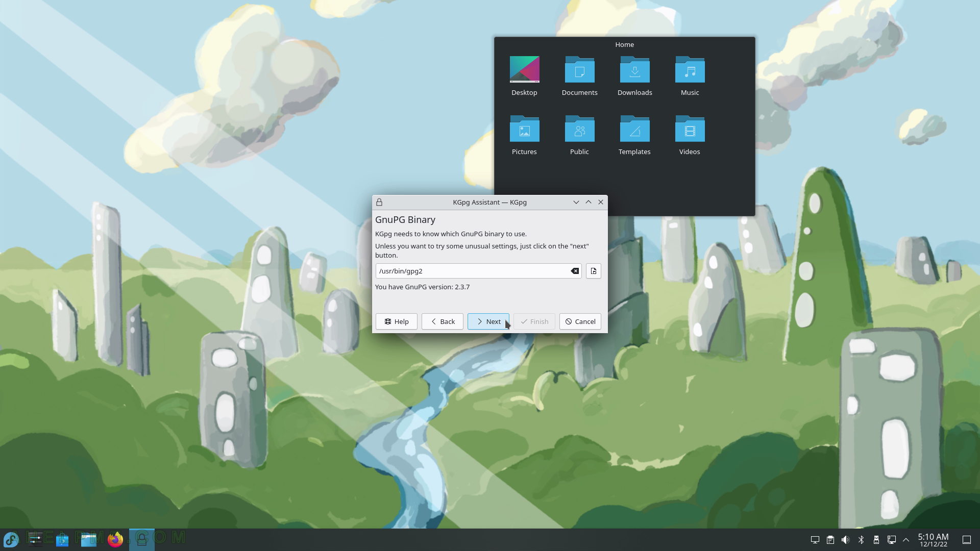Open the Downloads folder in Home widget
Viewport: 980px width, 551px height.
click(634, 76)
